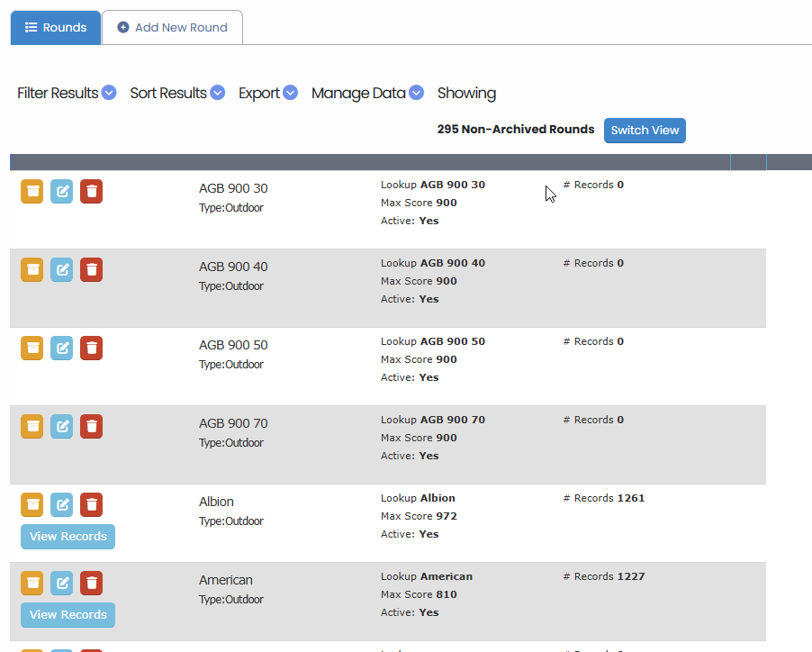This screenshot has width=812, height=652.
Task: Archive the AGB 900 50 round
Action: click(32, 348)
